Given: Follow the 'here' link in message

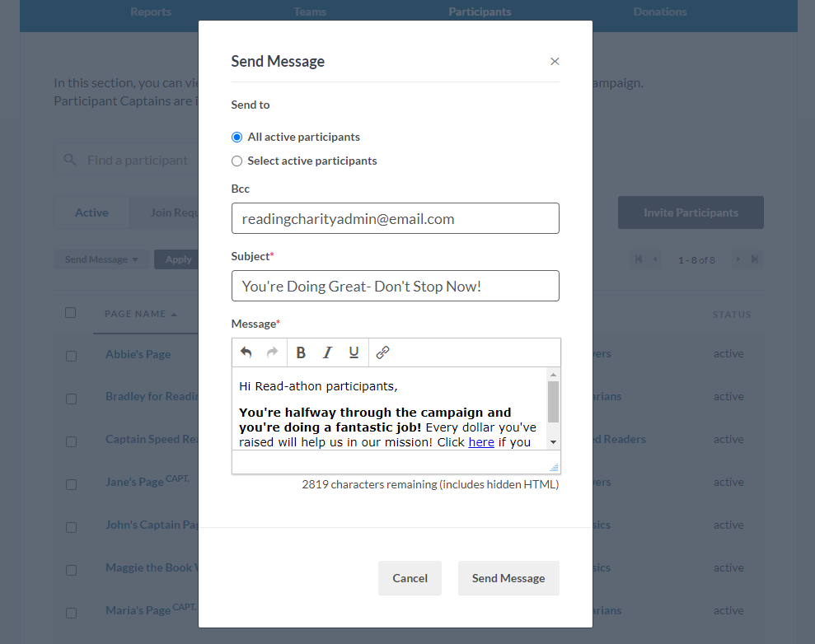Looking at the screenshot, I should (481, 442).
